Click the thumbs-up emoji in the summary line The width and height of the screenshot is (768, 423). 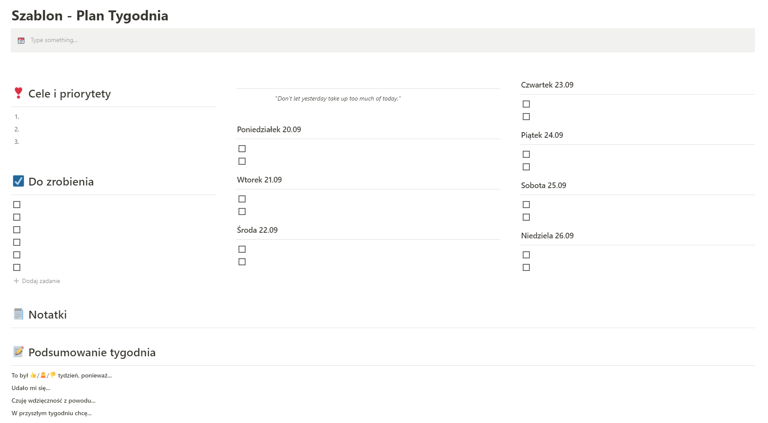(x=34, y=376)
